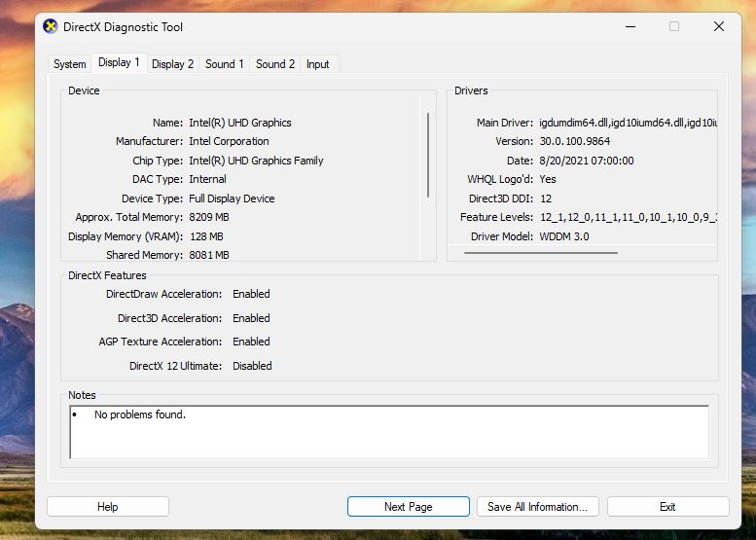The height and width of the screenshot is (540, 756).
Task: Click the DAC Type value Internal
Action: (x=207, y=179)
